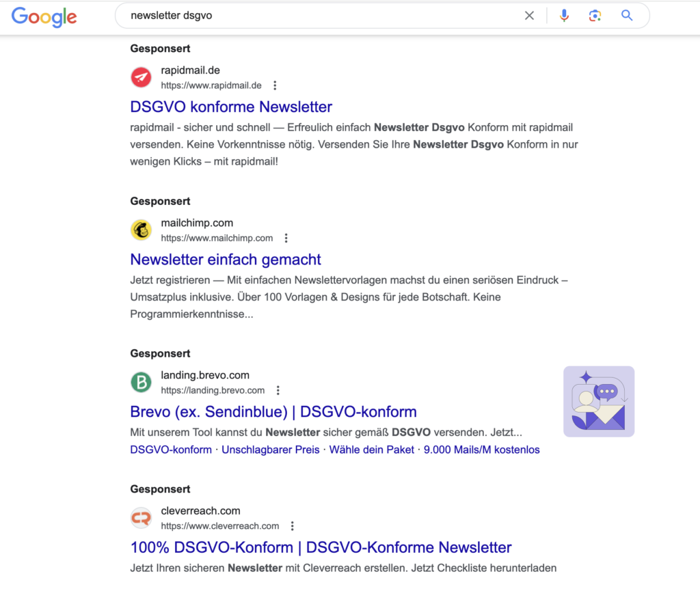Open three-dot menu next to mailchimp URL
The height and width of the screenshot is (589, 700).
[x=286, y=238]
